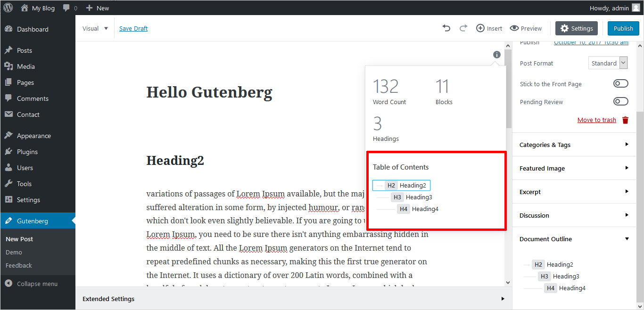Click the Preview eye icon

[x=514, y=28]
